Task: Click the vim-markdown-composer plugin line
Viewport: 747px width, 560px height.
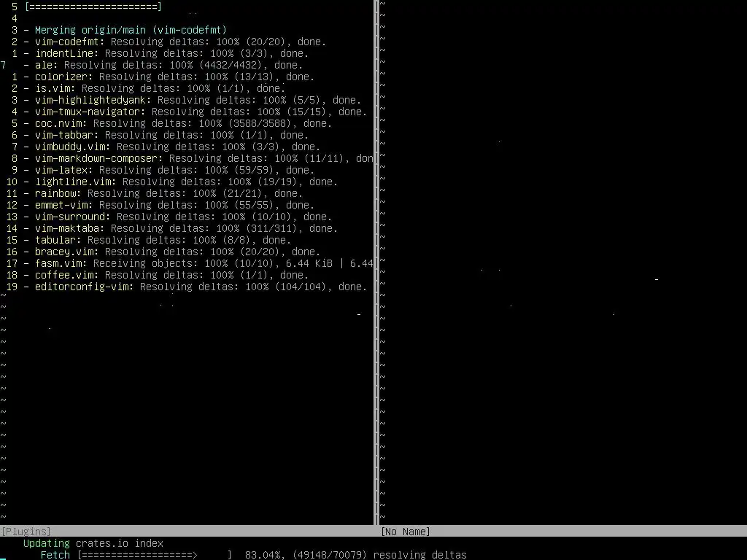Action: pyautogui.click(x=198, y=158)
